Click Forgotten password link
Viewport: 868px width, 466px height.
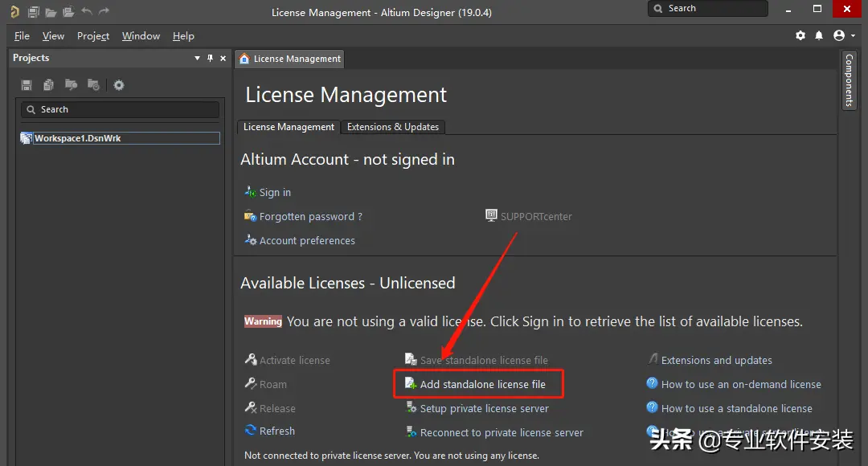[x=310, y=216]
